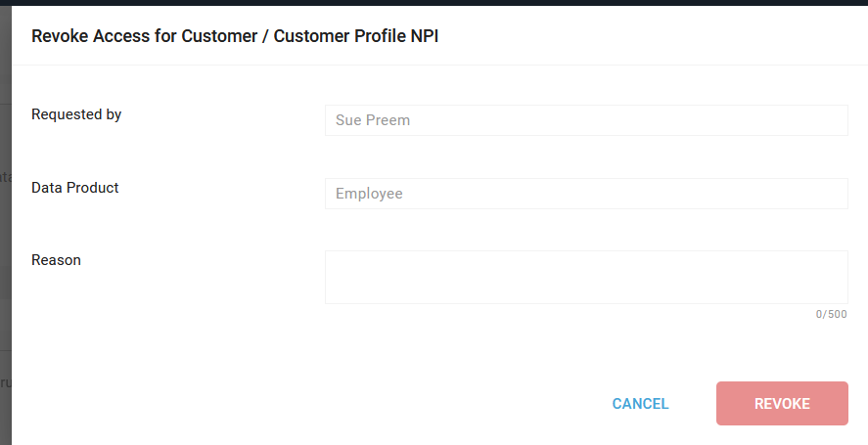Click the Sue Preem name text
868x445 pixels.
[373, 120]
